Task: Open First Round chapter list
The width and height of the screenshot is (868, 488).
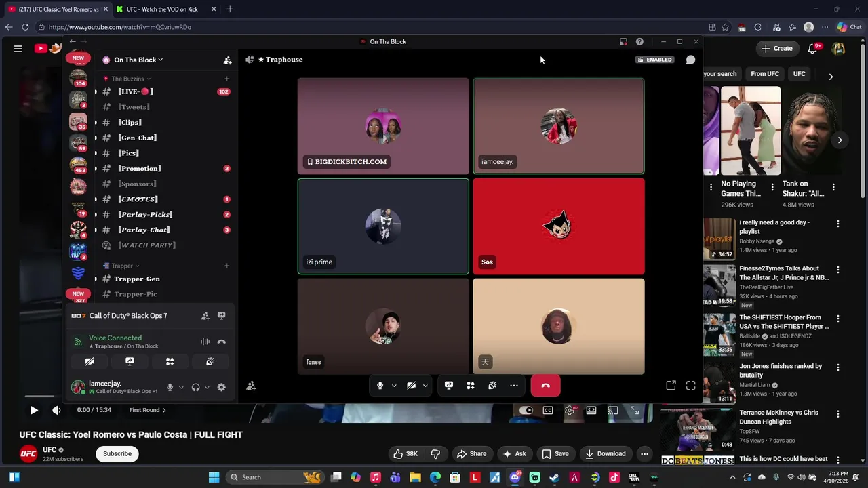Action: point(148,410)
